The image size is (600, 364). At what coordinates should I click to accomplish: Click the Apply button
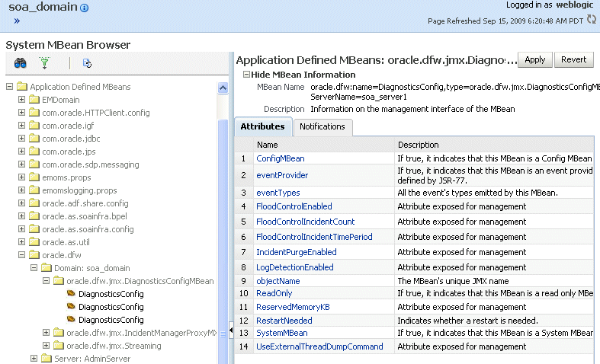[535, 59]
